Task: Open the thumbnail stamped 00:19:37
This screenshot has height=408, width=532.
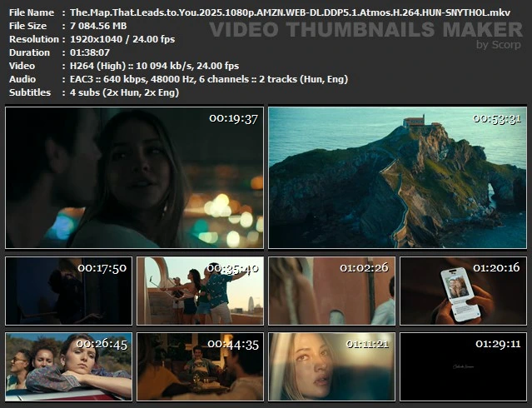Action: [x=134, y=177]
